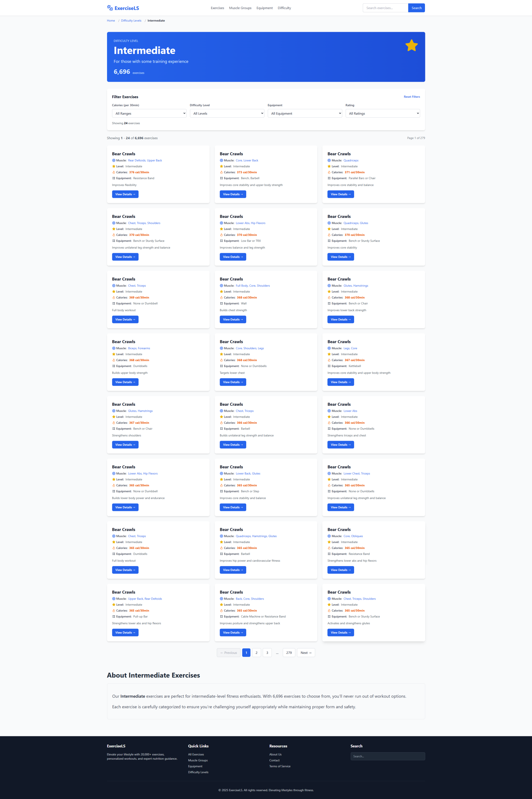This screenshot has height=799, width=532.
Task: Click equipment icon beside Wall
Action: pyautogui.click(x=221, y=304)
